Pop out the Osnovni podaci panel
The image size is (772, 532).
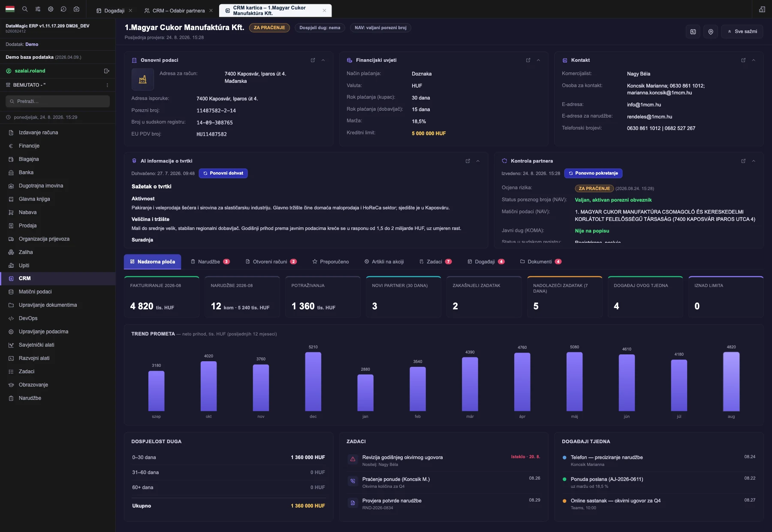[x=313, y=60]
